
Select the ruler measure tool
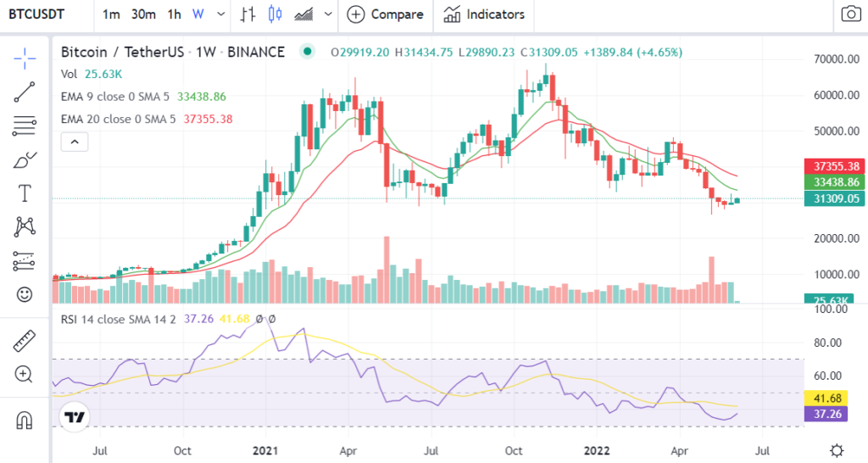click(25, 341)
